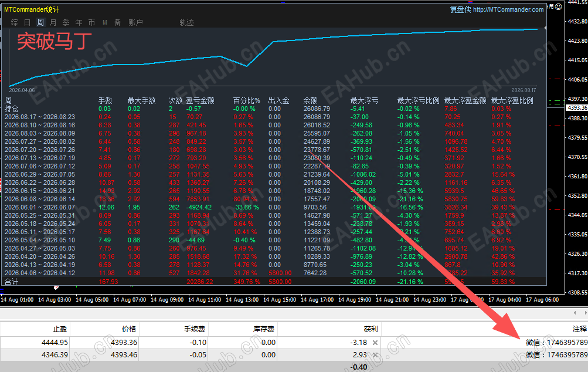Sort by the 库存费 column header
The width and height of the screenshot is (588, 372).
click(264, 329)
